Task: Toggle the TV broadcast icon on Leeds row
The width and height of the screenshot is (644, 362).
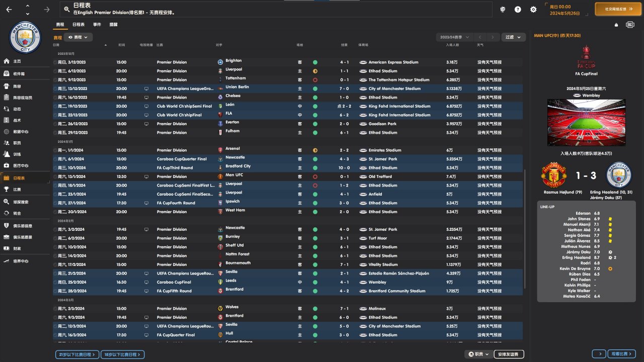Action: pyautogui.click(x=146, y=282)
